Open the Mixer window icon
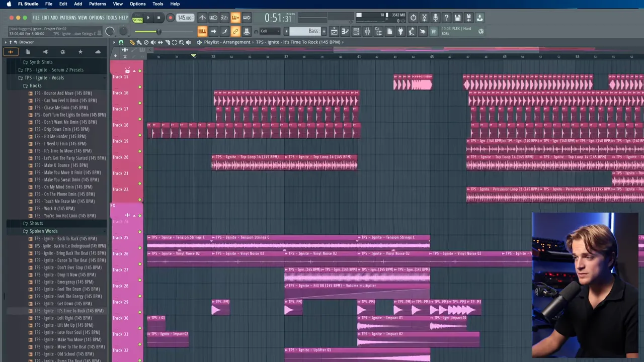Screen dimensions: 644x362 (x=367, y=32)
